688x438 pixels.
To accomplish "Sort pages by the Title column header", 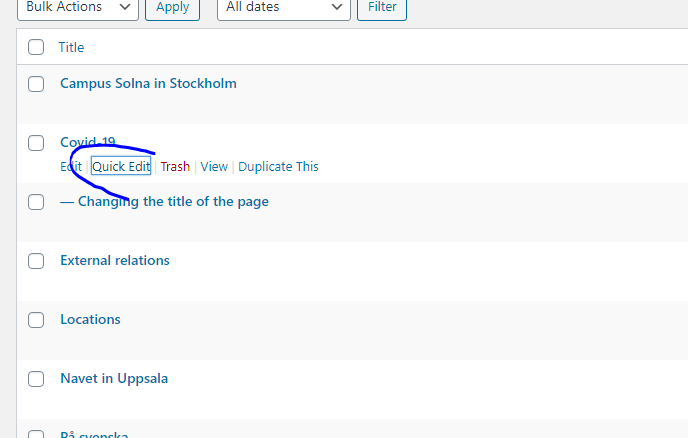I will (x=71, y=47).
